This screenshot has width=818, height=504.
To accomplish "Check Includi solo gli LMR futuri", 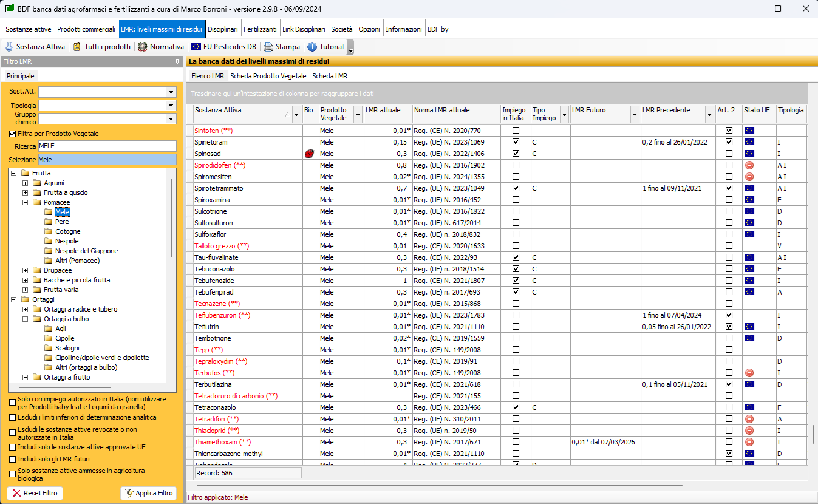I will click(x=13, y=459).
